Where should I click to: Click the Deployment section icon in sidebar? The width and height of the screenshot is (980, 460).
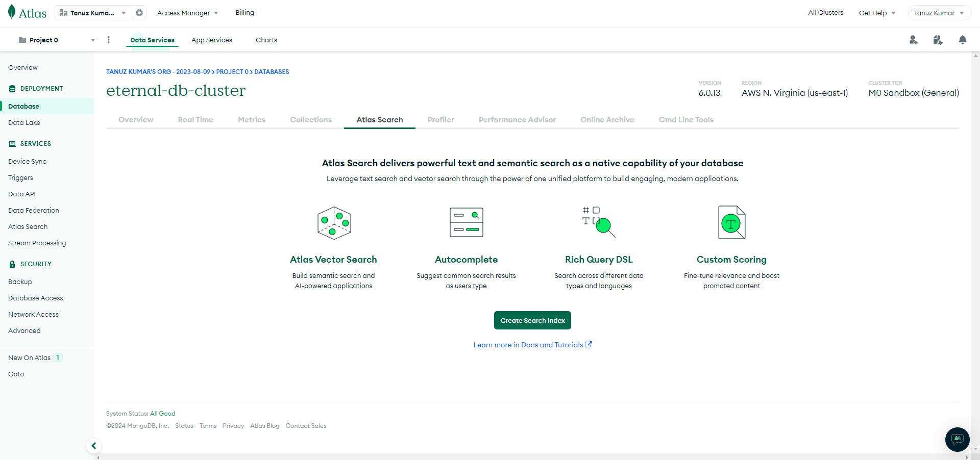(12, 88)
